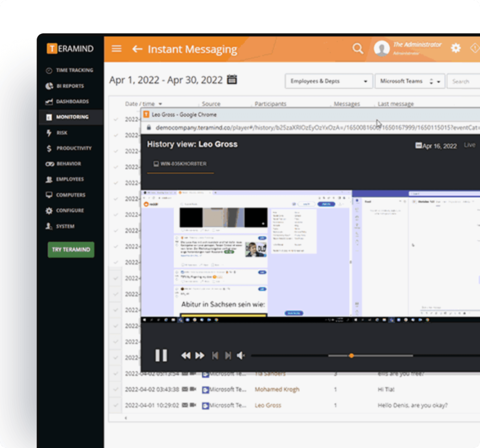This screenshot has width=480, height=448.
Task: Click the Source column header
Action: point(211,104)
